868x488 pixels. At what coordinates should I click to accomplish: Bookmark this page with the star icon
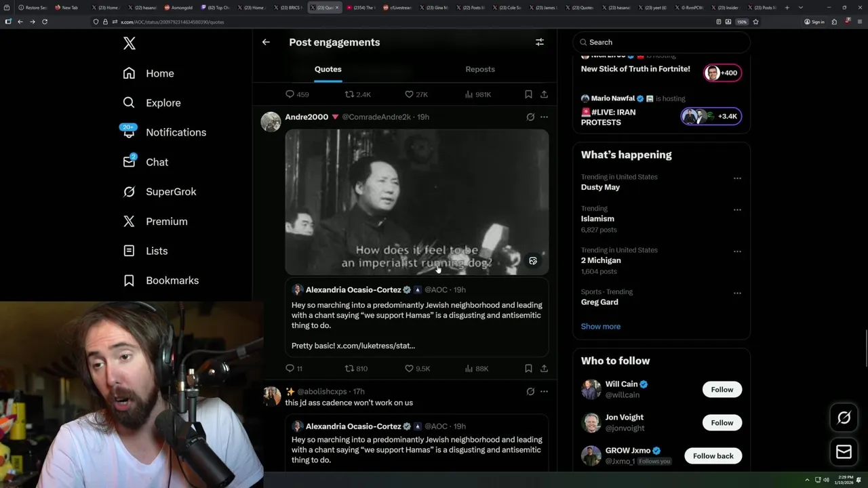point(755,22)
